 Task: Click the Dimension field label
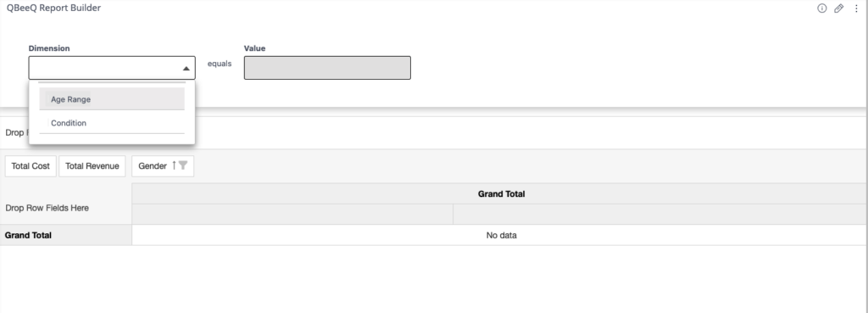pyautogui.click(x=49, y=48)
